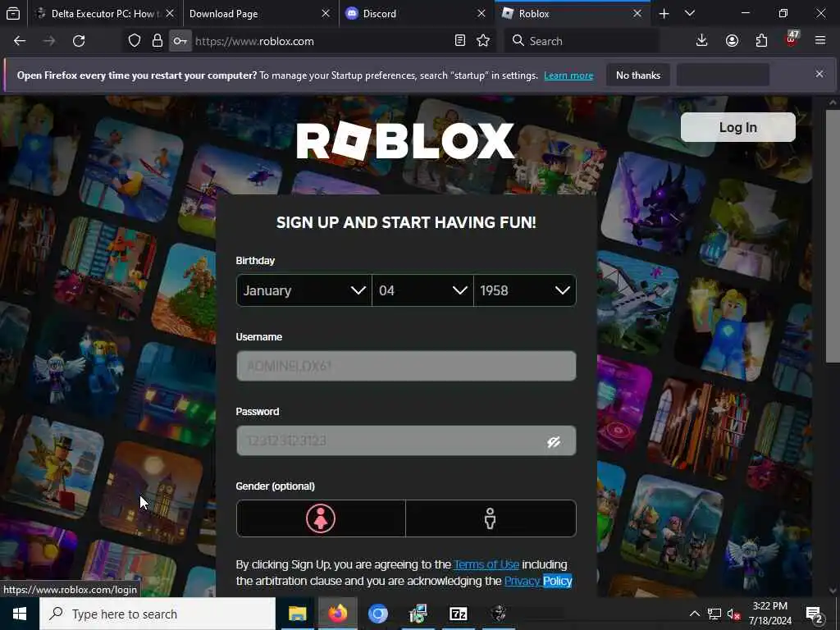
Task: Open the Firefox downloads panel
Action: (702, 41)
